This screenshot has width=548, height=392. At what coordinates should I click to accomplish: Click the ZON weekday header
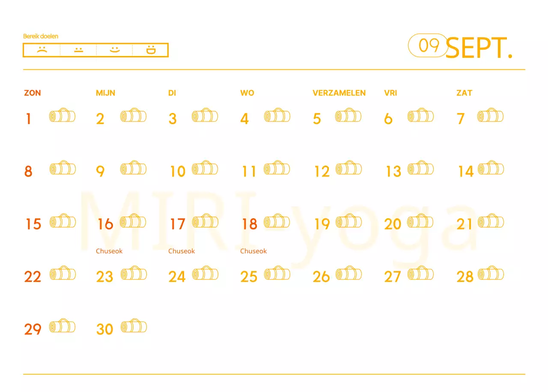coord(33,93)
